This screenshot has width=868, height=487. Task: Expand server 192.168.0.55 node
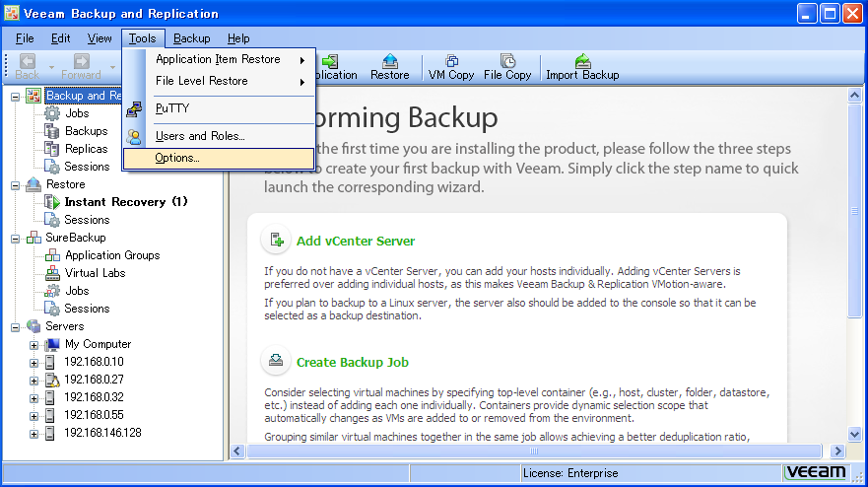pyautogui.click(x=33, y=416)
